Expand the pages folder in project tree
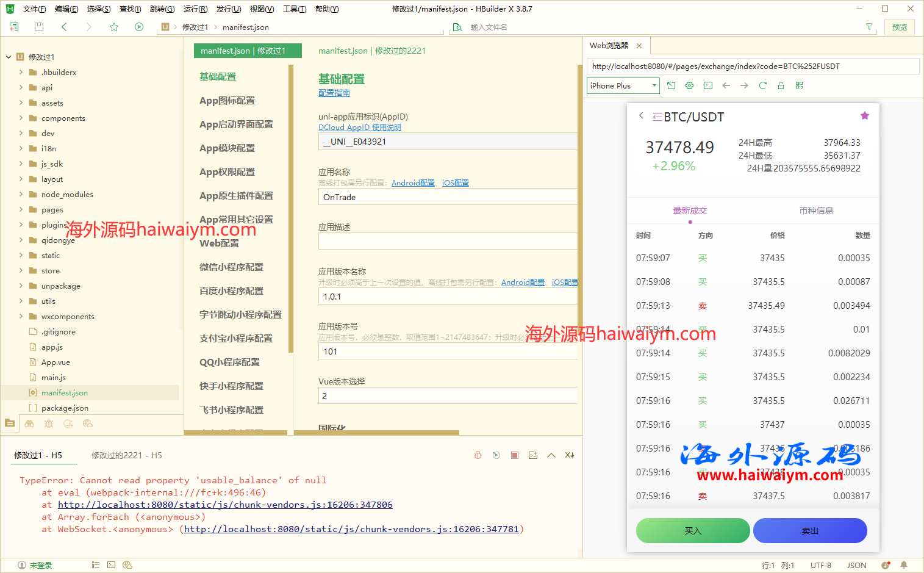The height and width of the screenshot is (573, 924). coord(21,209)
